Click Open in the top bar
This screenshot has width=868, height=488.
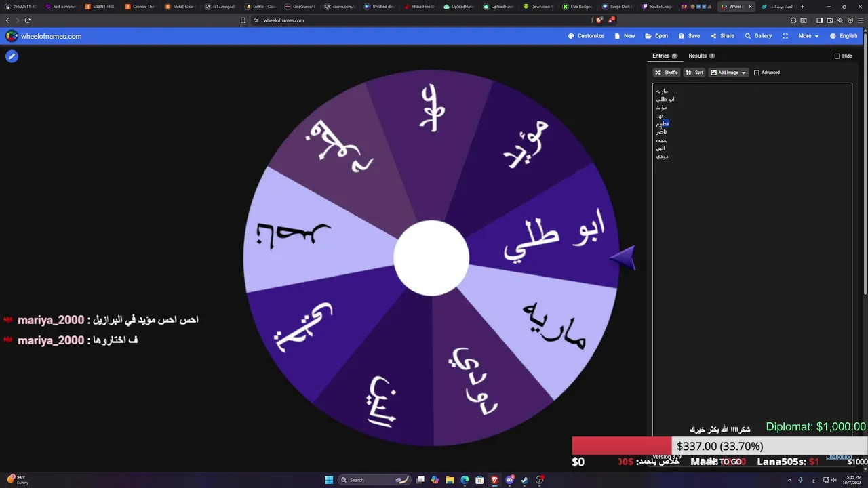(656, 36)
